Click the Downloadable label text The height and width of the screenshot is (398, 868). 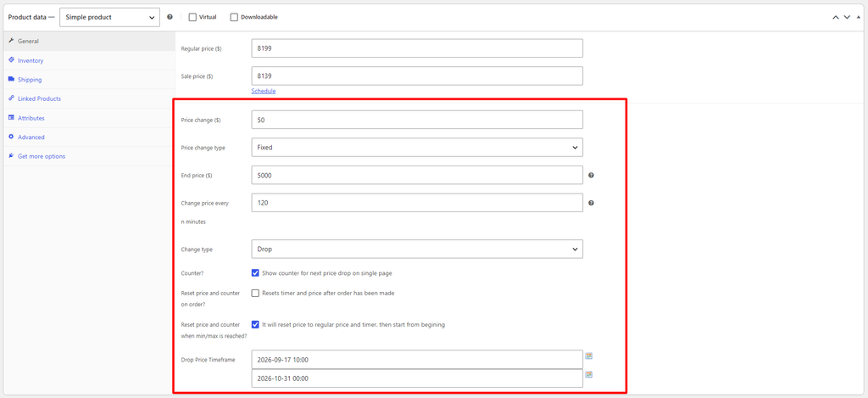259,17
